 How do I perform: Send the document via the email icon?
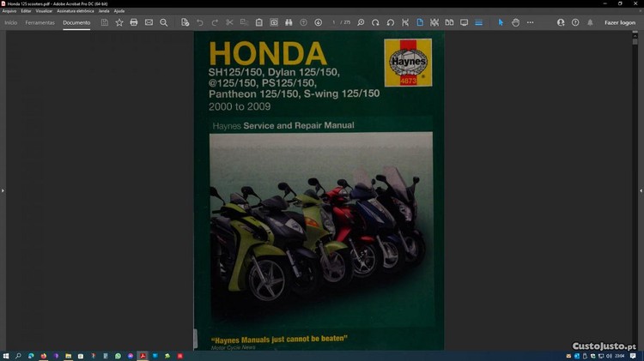[149, 22]
